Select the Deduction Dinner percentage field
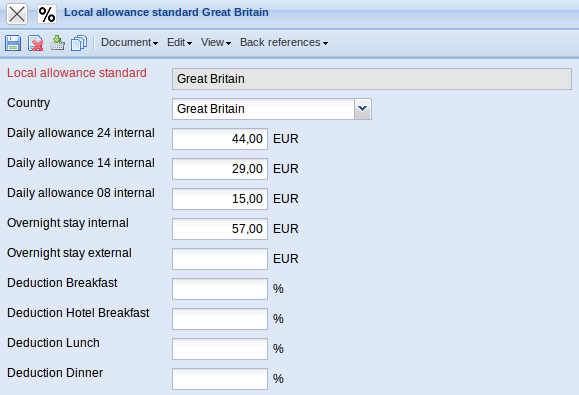The height and width of the screenshot is (395, 579). [x=220, y=378]
